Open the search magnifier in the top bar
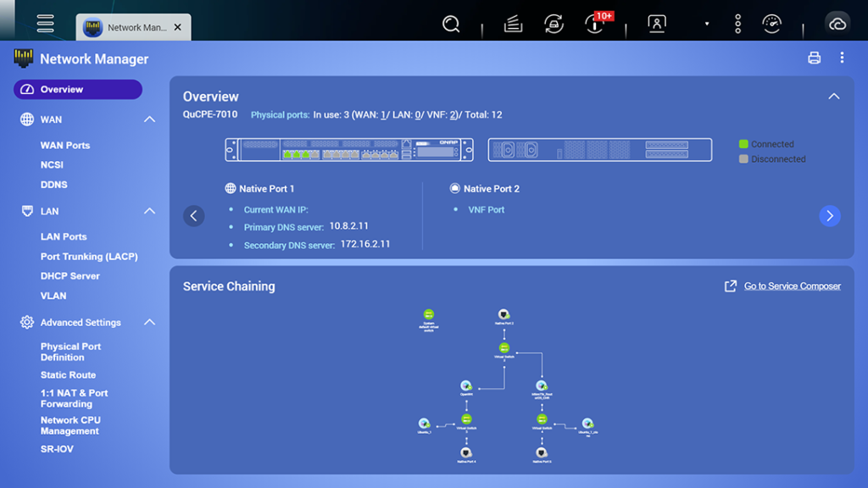The image size is (868, 488). point(450,23)
